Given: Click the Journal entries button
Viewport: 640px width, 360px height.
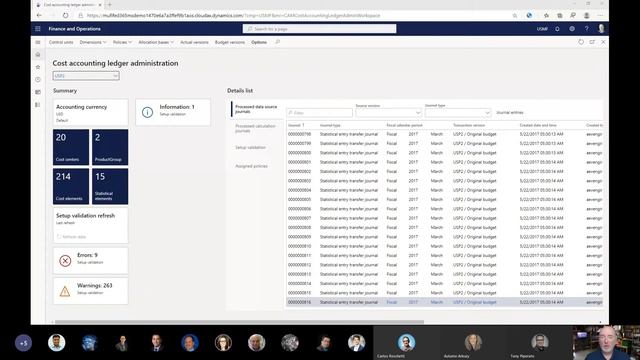Looking at the screenshot, I should pos(509,112).
